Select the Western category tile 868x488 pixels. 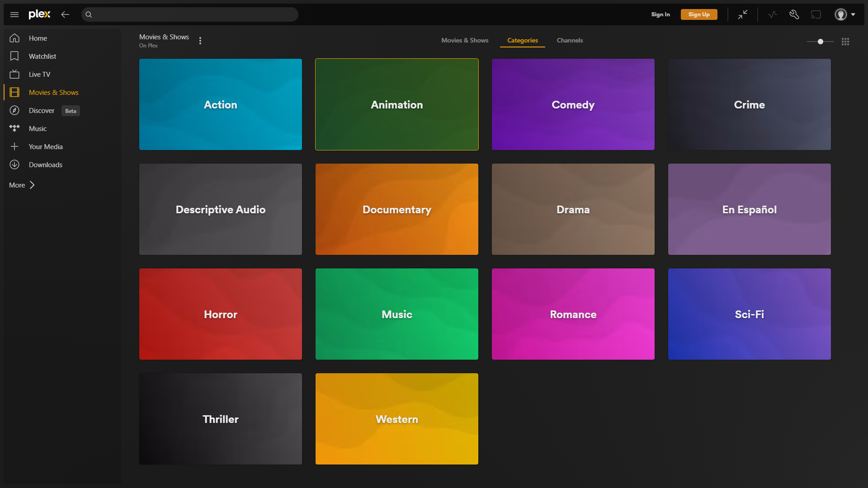[x=397, y=419]
